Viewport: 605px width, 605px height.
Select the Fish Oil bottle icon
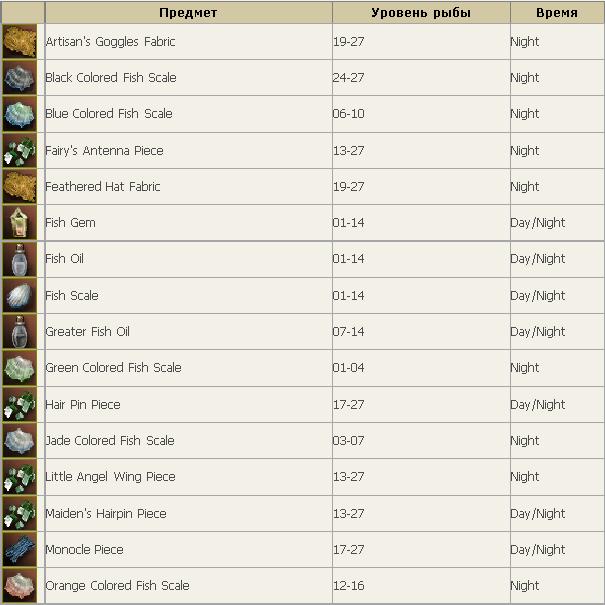[x=19, y=259]
